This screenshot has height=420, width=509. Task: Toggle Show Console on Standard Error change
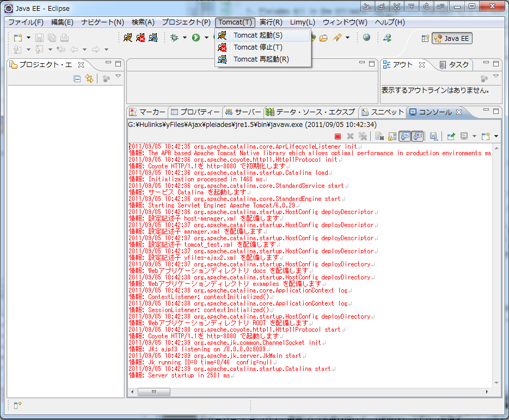pyautogui.click(x=417, y=136)
